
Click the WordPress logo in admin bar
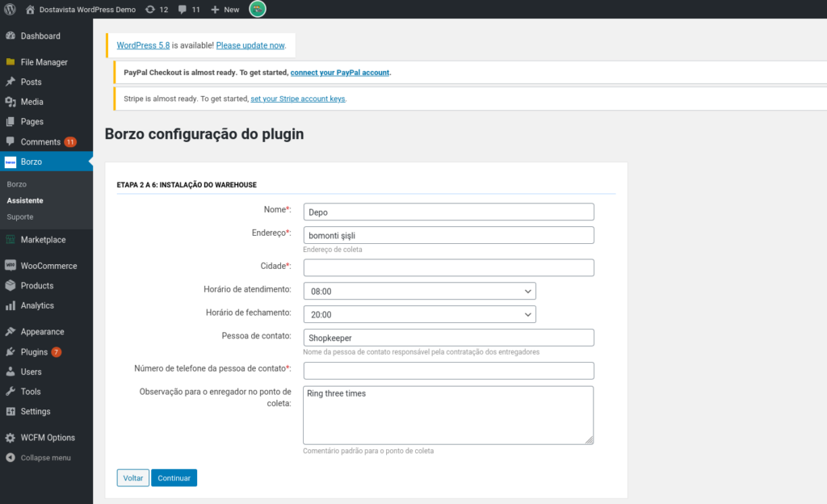[10, 10]
